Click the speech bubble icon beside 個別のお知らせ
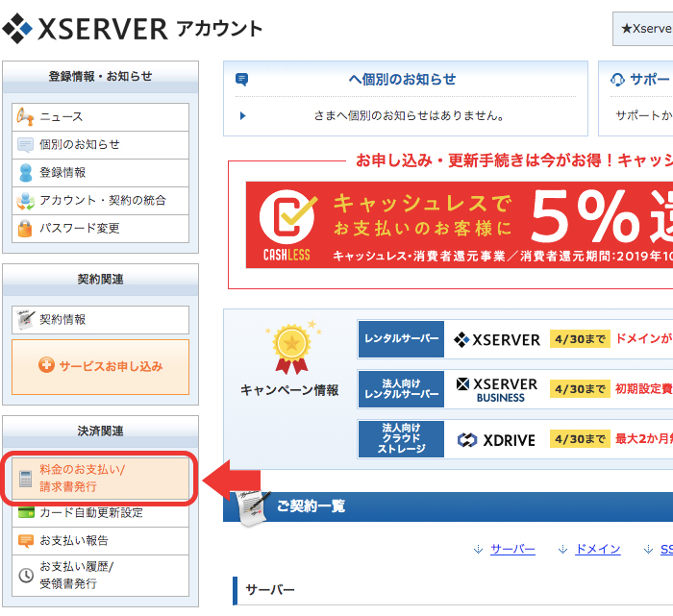 pyautogui.click(x=25, y=145)
